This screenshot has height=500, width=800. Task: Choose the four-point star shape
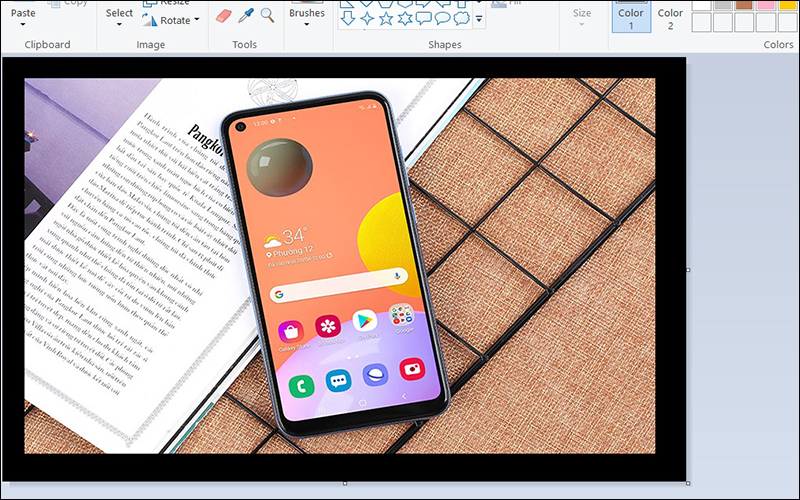click(x=367, y=18)
